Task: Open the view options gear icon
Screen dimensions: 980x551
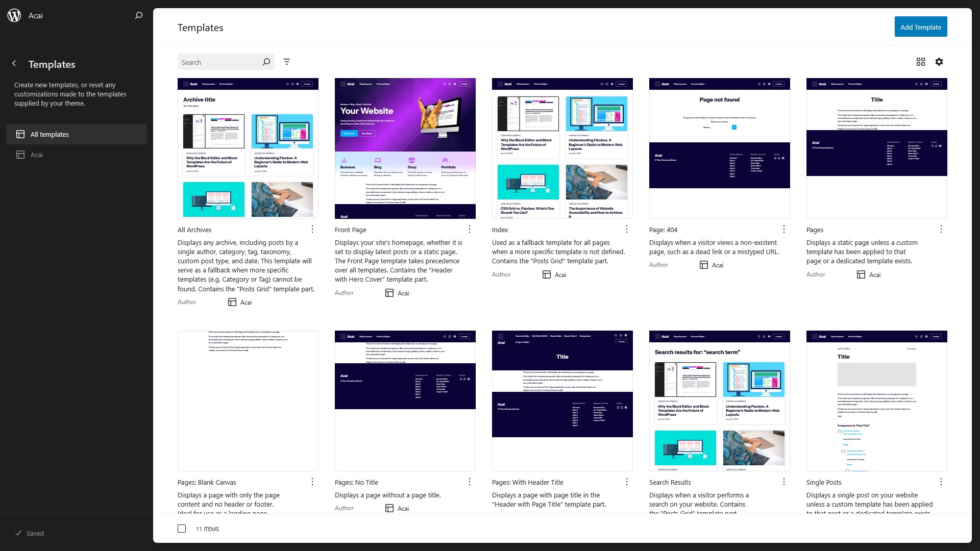Action: (x=940, y=62)
